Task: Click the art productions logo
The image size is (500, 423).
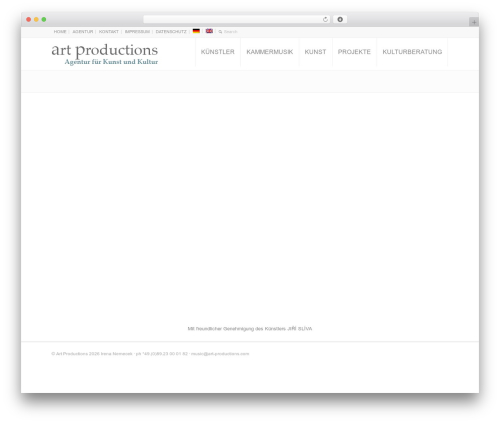Action: pyautogui.click(x=105, y=54)
